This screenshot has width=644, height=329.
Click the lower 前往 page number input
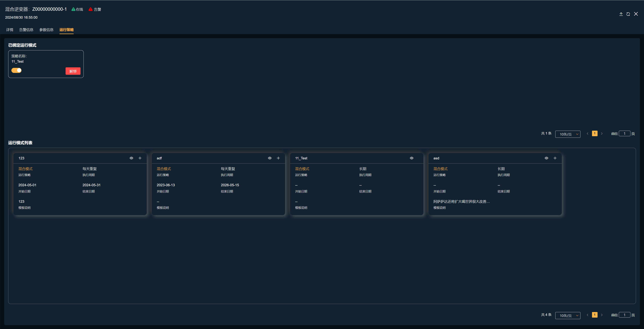(x=625, y=315)
